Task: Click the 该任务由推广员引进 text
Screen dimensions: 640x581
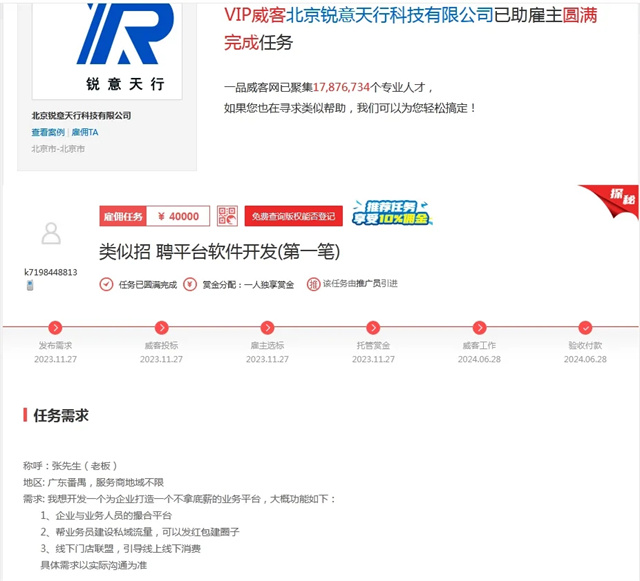Action: point(360,283)
